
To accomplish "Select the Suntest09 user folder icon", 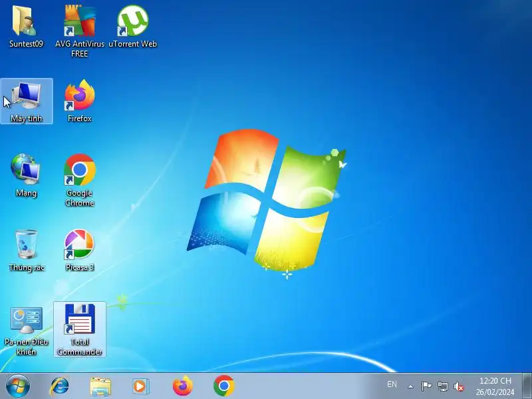I will (26, 27).
